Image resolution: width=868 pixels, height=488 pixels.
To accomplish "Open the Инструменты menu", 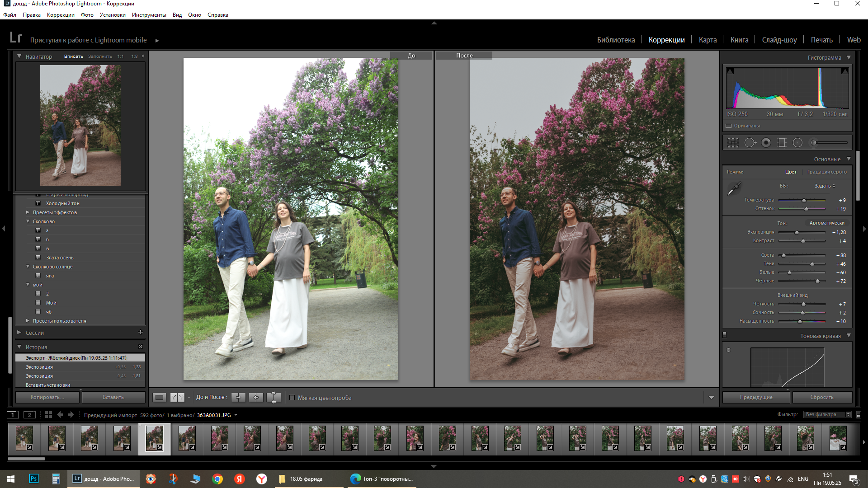I will (149, 15).
